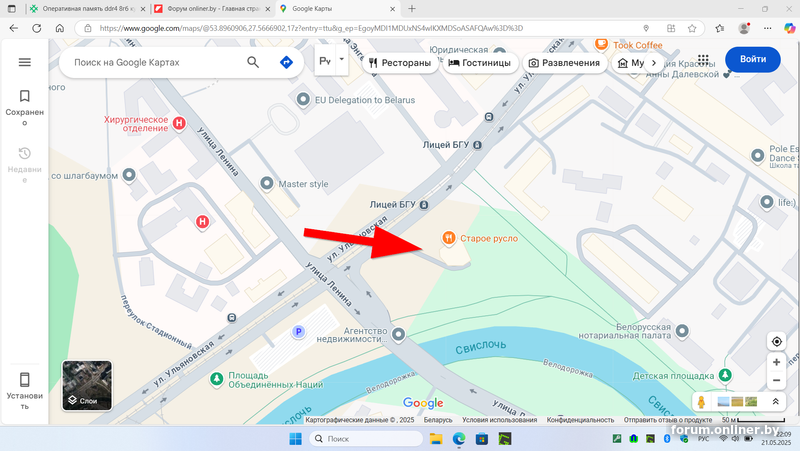Go to browser home page
The image size is (800, 451).
pos(60,28)
